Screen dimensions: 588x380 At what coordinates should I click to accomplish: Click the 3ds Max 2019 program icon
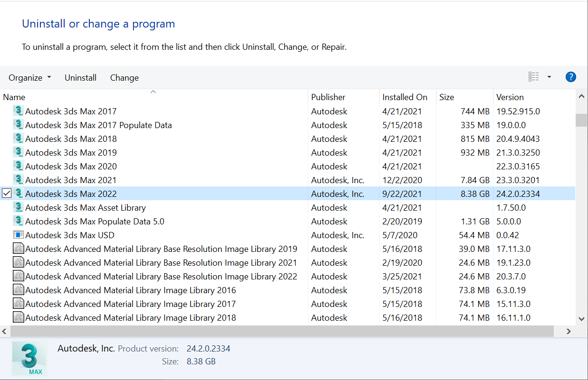pyautogui.click(x=19, y=152)
